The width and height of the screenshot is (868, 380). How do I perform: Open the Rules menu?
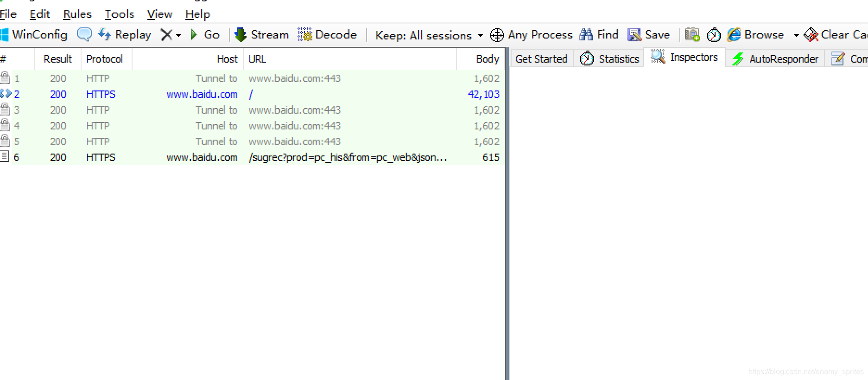[x=77, y=14]
